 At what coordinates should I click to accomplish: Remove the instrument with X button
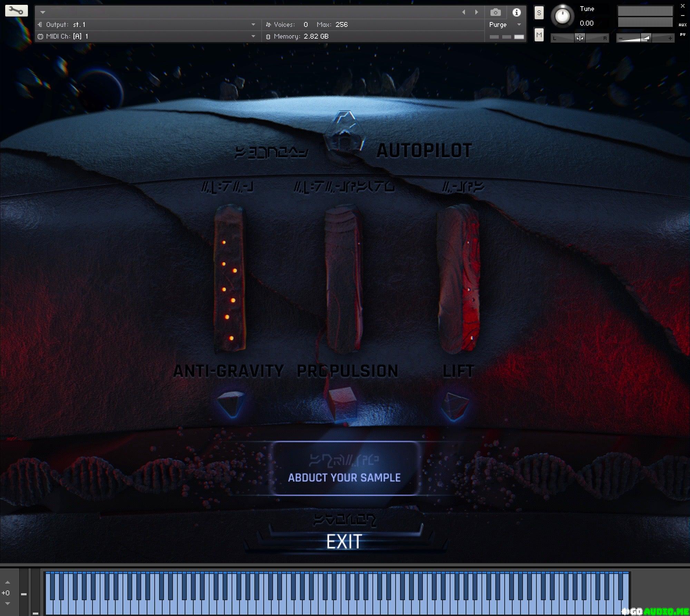click(x=682, y=6)
